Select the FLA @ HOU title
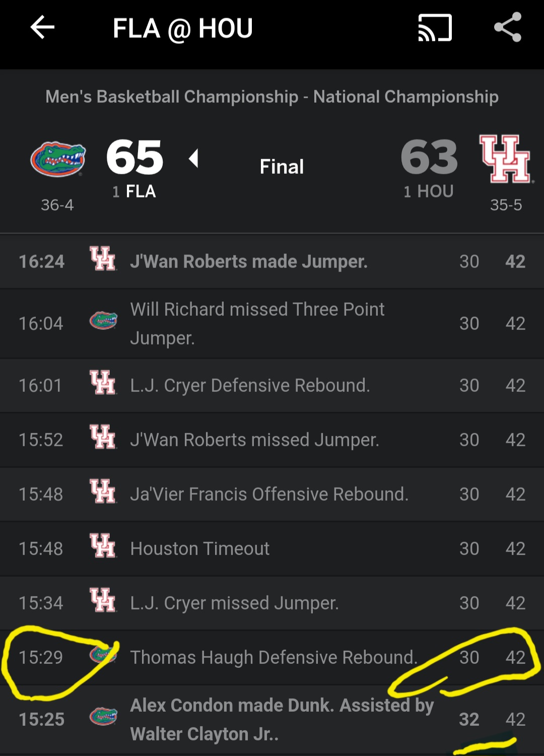 [183, 28]
